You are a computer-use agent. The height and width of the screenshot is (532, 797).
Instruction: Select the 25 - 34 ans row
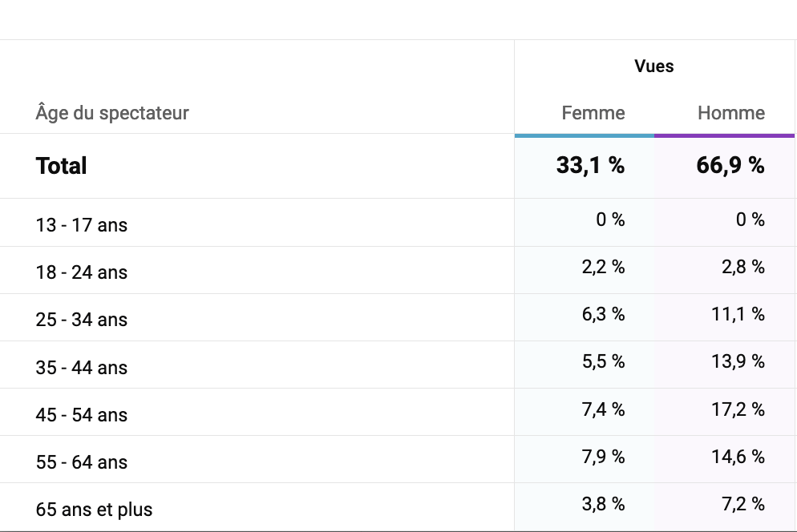coord(398,317)
